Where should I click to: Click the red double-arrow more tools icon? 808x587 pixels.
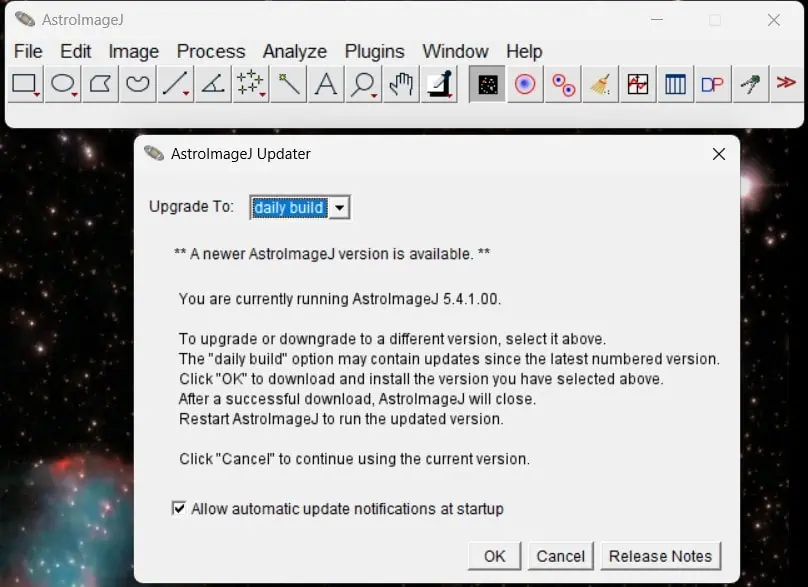tap(786, 83)
